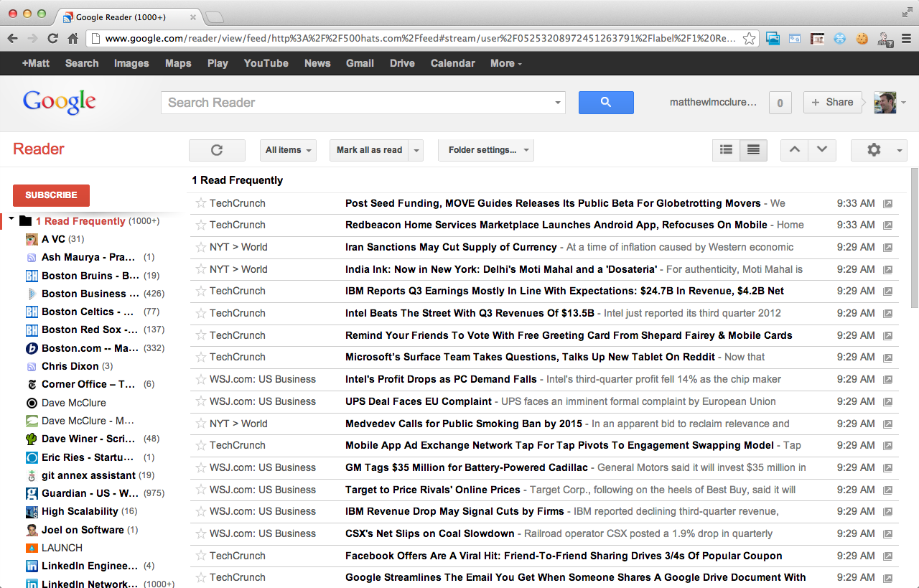Screen dimensions: 919x588
Task: Open the Folder settings dropdown
Action: tap(486, 150)
